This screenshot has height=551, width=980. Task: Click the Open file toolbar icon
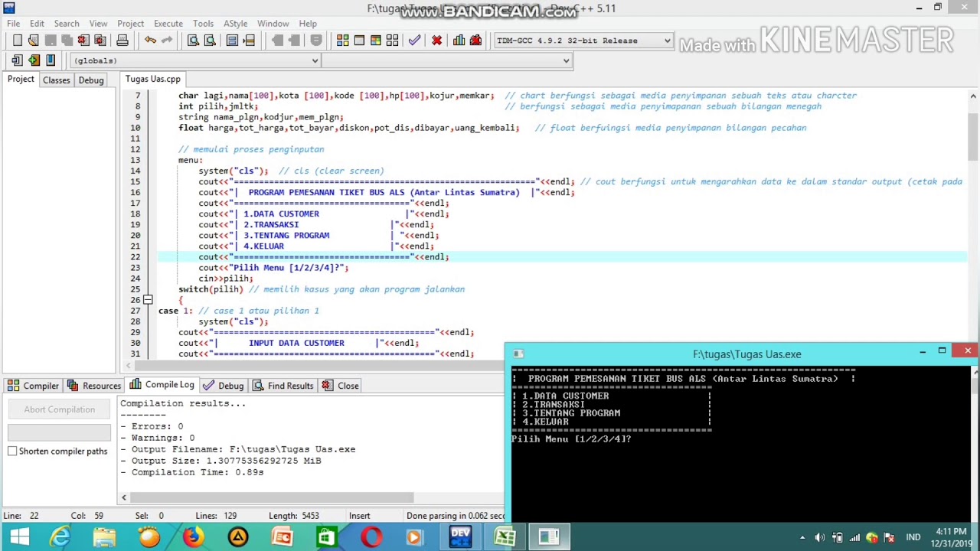[x=34, y=41]
